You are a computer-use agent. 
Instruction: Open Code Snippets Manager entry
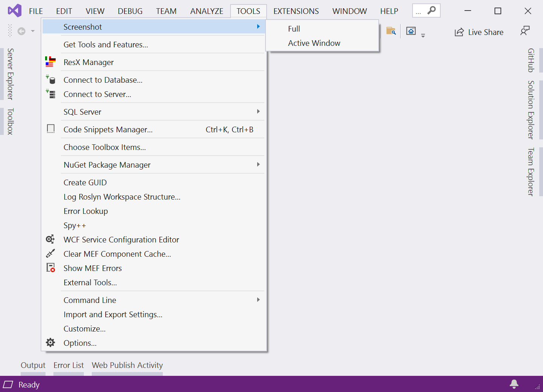click(x=153, y=129)
